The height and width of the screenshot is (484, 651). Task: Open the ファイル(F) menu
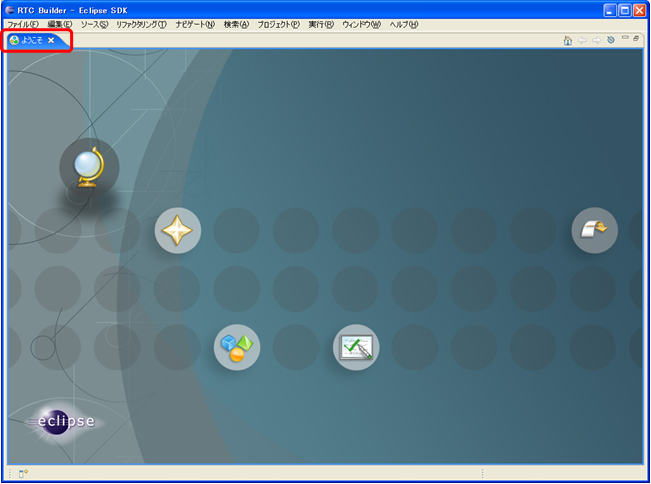tap(23, 24)
